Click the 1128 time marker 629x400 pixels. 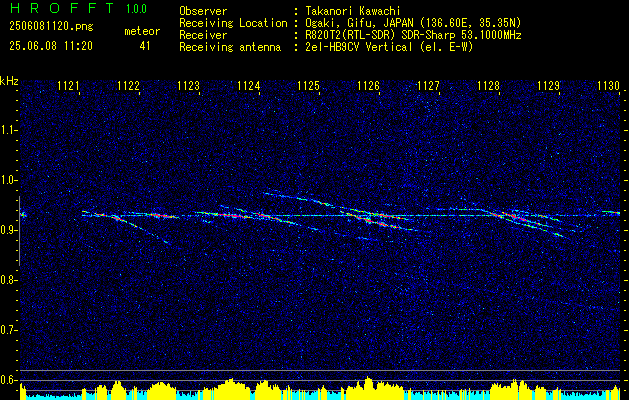point(489,86)
